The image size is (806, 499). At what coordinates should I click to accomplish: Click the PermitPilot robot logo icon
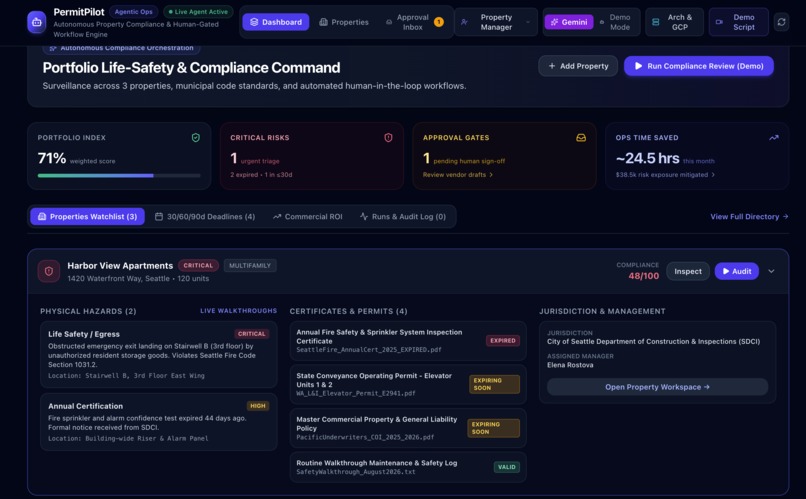(x=36, y=22)
